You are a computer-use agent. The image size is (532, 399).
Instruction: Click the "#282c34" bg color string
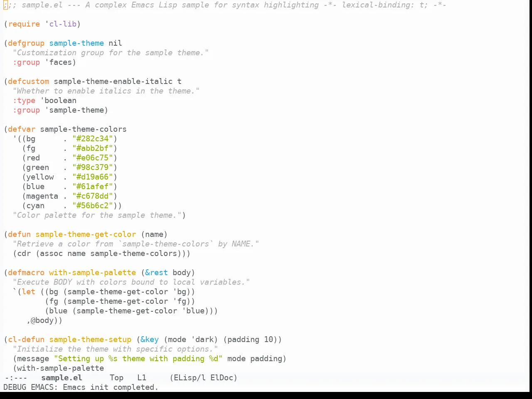[x=93, y=139]
